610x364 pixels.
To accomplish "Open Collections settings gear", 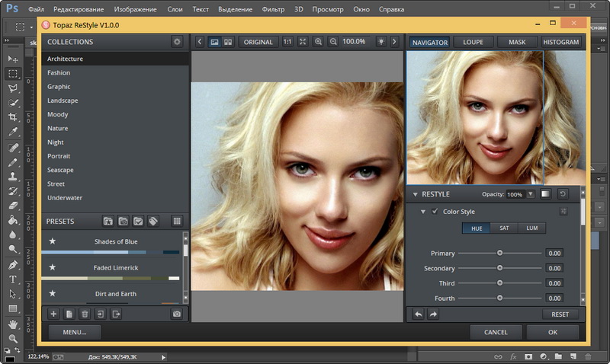I will coord(178,42).
